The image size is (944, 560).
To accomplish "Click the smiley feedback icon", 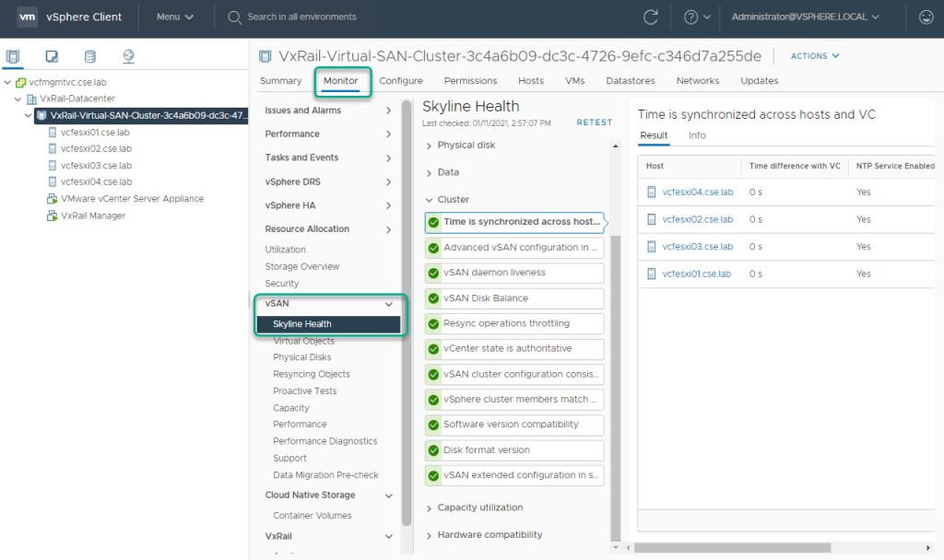I will pos(926,17).
